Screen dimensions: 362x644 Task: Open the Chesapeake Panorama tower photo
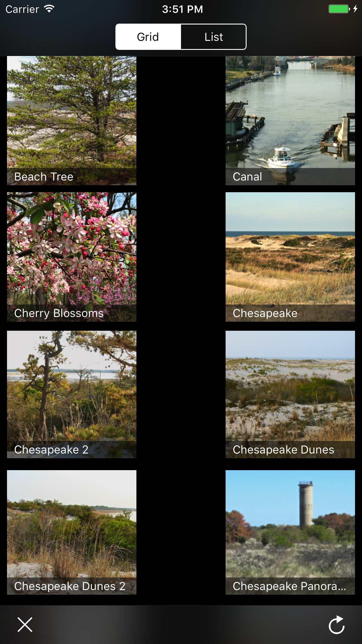click(290, 532)
